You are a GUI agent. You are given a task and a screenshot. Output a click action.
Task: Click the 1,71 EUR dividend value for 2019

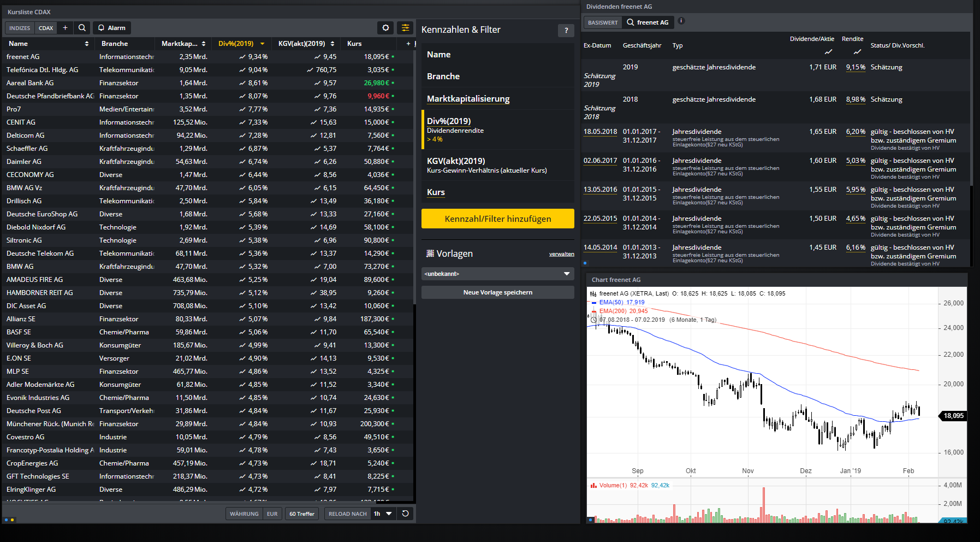(823, 67)
